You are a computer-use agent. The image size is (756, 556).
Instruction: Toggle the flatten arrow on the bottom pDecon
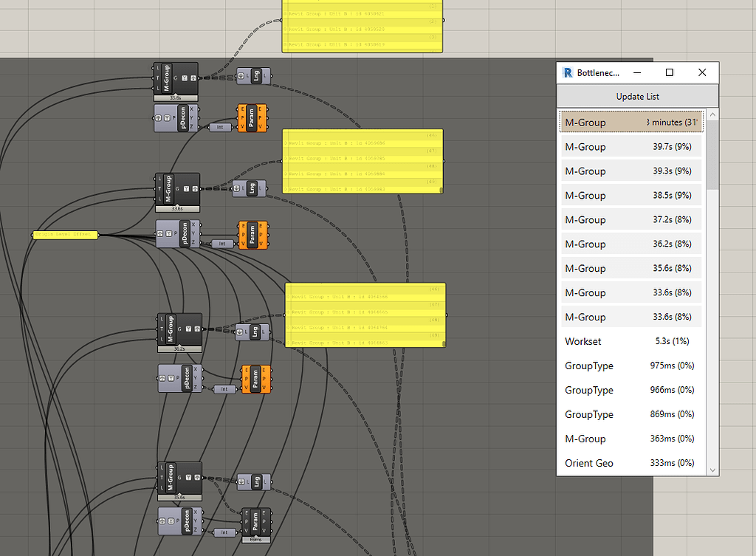pyautogui.click(x=162, y=521)
